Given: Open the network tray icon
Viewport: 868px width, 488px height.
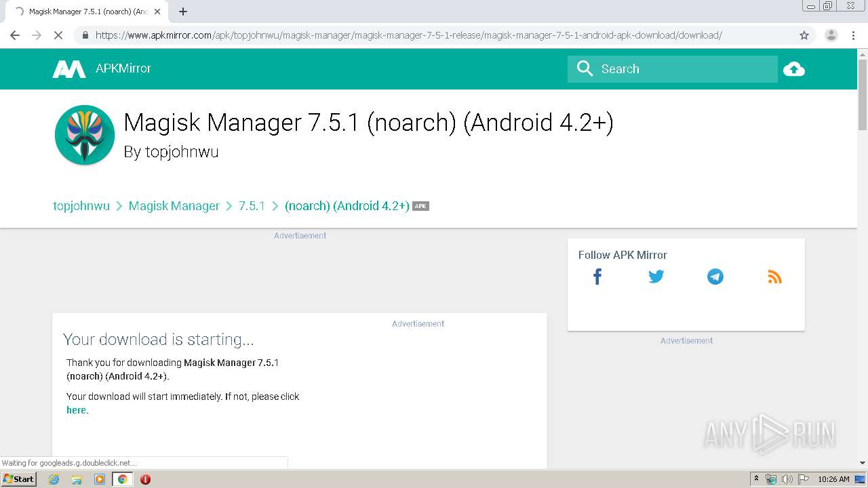Looking at the screenshot, I should [x=771, y=479].
